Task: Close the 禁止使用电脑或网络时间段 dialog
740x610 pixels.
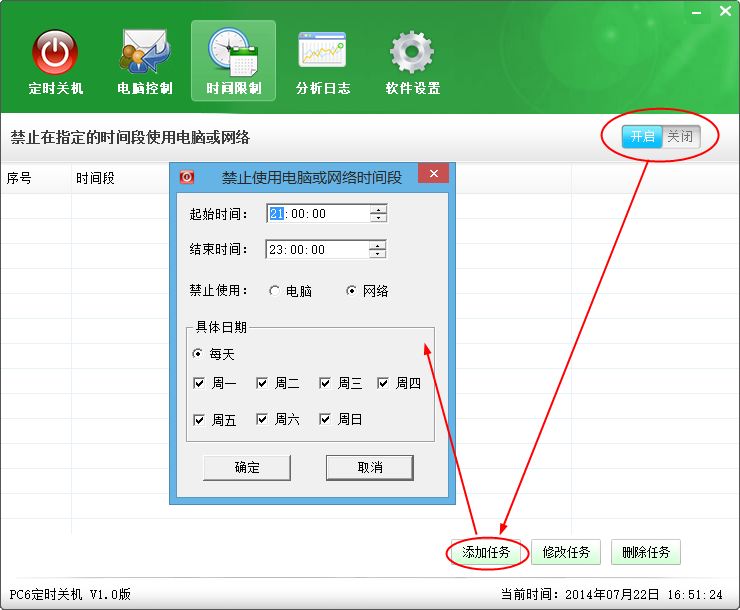Action: point(433,173)
